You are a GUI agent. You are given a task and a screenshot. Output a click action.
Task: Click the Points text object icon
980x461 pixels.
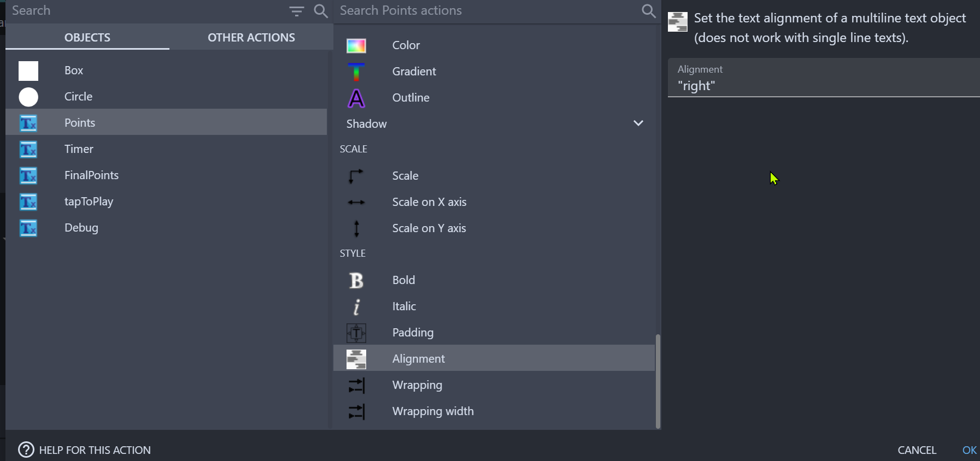[x=28, y=123]
